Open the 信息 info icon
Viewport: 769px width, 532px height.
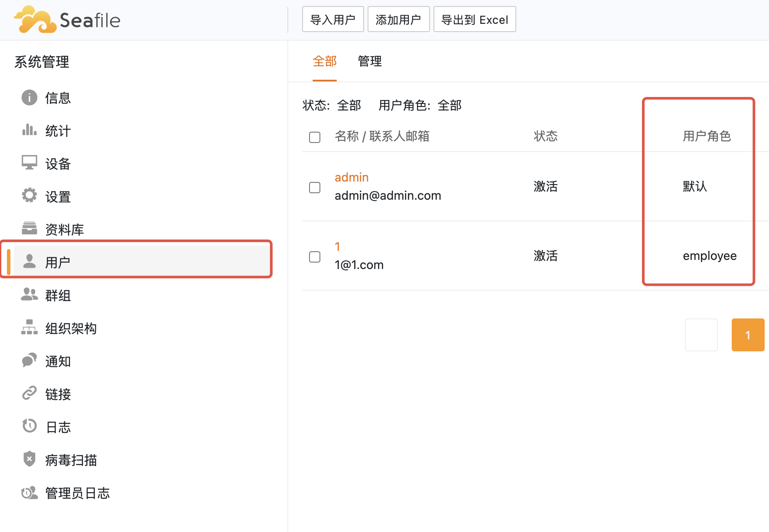[x=29, y=98]
